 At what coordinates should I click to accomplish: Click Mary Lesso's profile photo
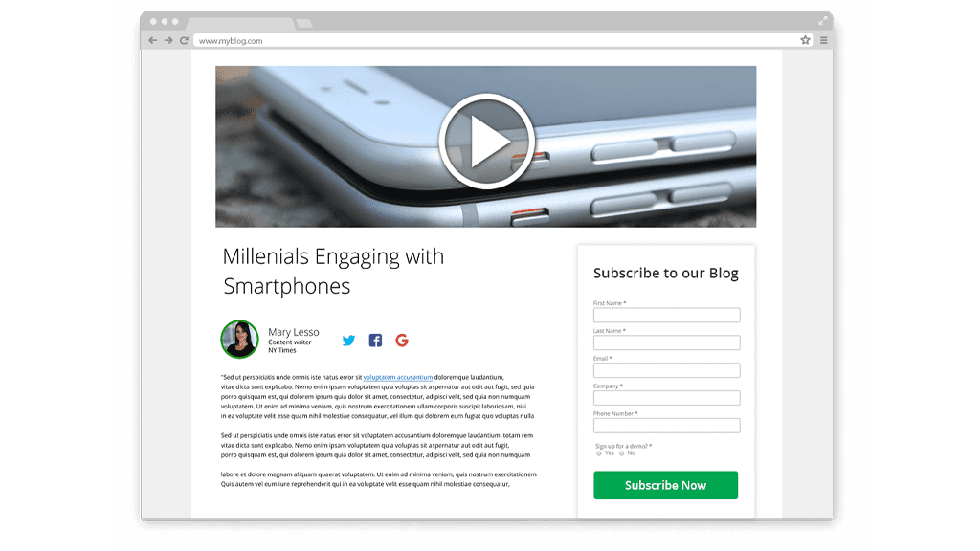click(x=239, y=340)
